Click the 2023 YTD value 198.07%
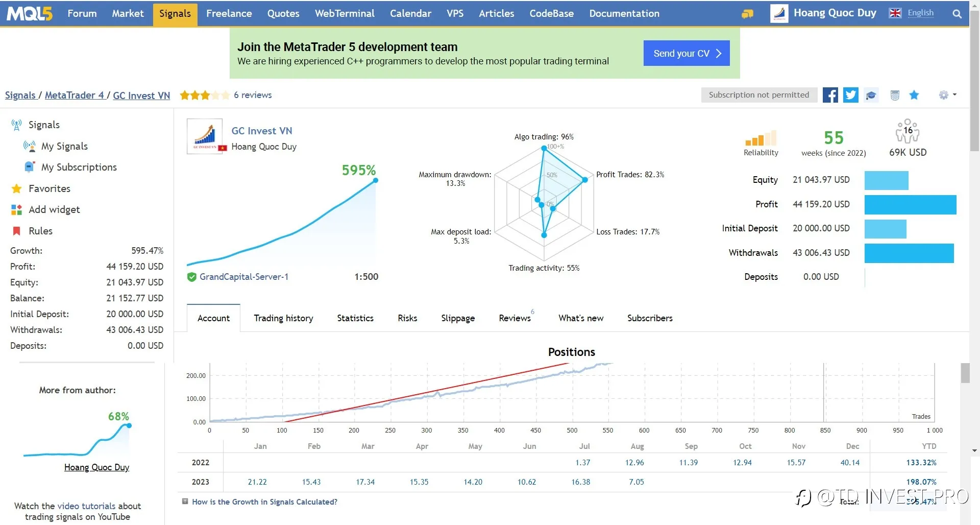This screenshot has width=980, height=525. (x=921, y=482)
